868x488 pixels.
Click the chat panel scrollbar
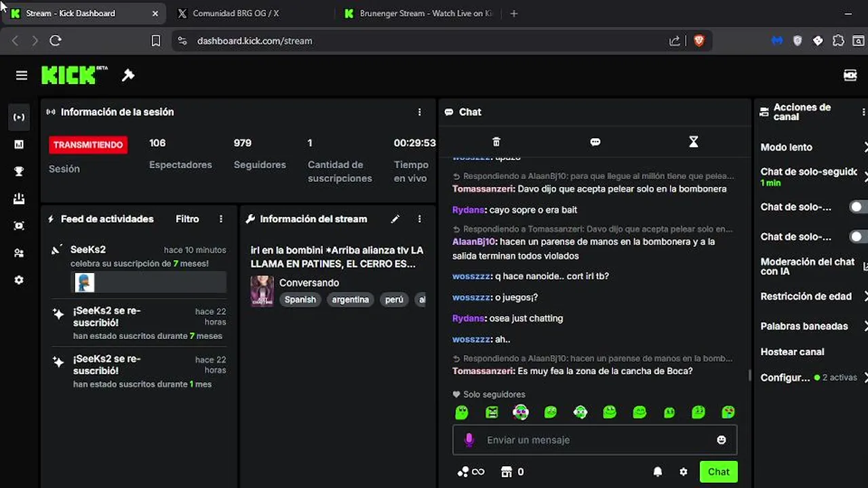point(749,375)
